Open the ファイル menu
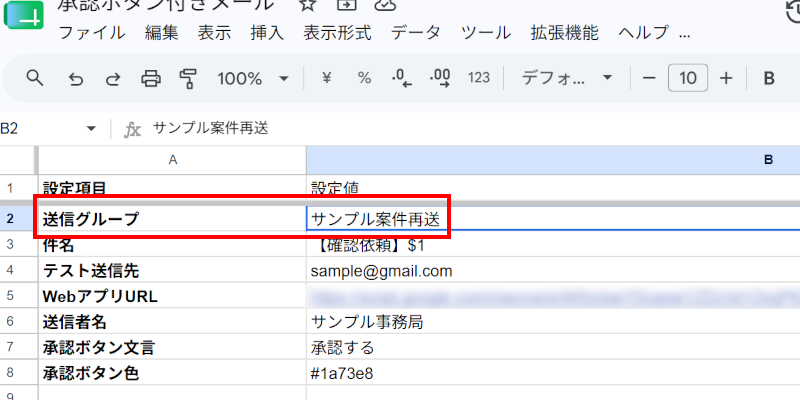Viewport: 800px width, 400px height. click(92, 33)
